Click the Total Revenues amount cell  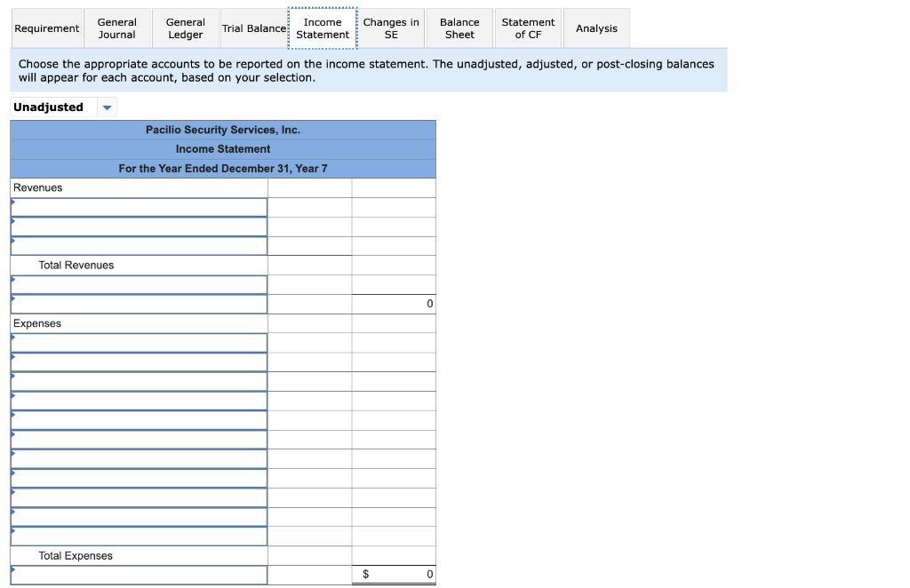point(310,265)
